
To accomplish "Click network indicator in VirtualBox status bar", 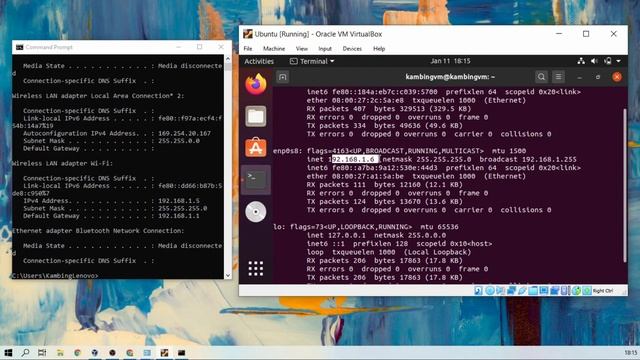I will (x=511, y=291).
